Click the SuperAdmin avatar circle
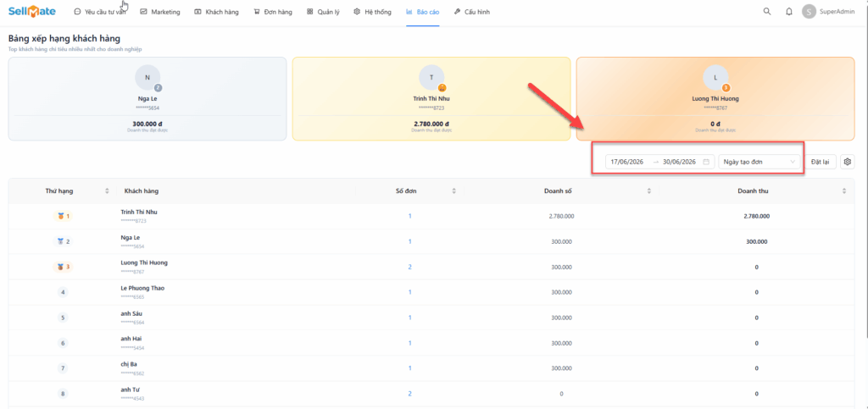 point(810,11)
